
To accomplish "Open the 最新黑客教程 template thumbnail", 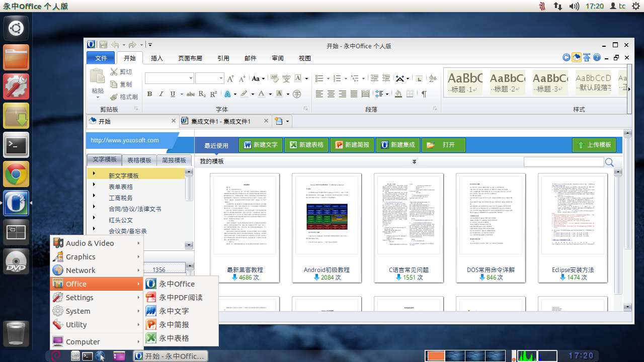I will tap(245, 227).
